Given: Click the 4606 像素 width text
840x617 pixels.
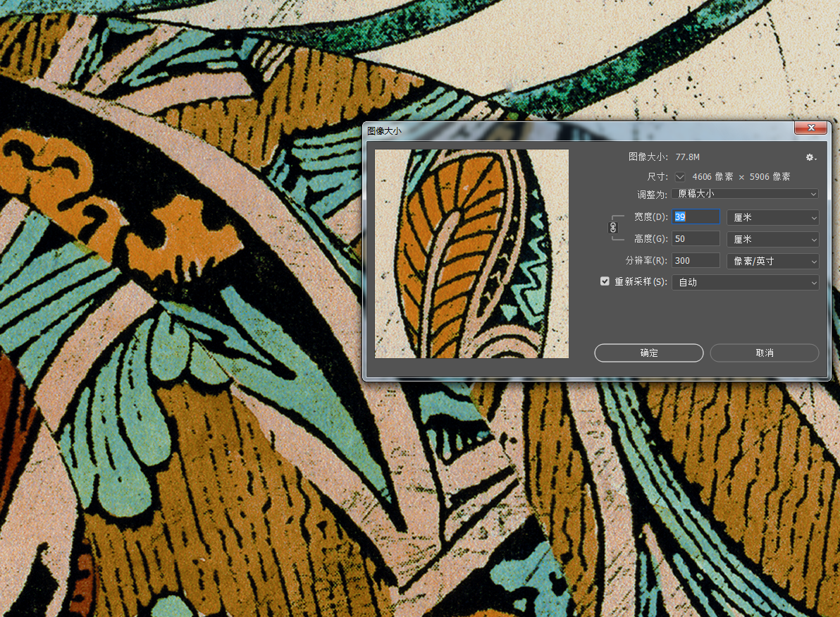Looking at the screenshot, I should [x=712, y=177].
